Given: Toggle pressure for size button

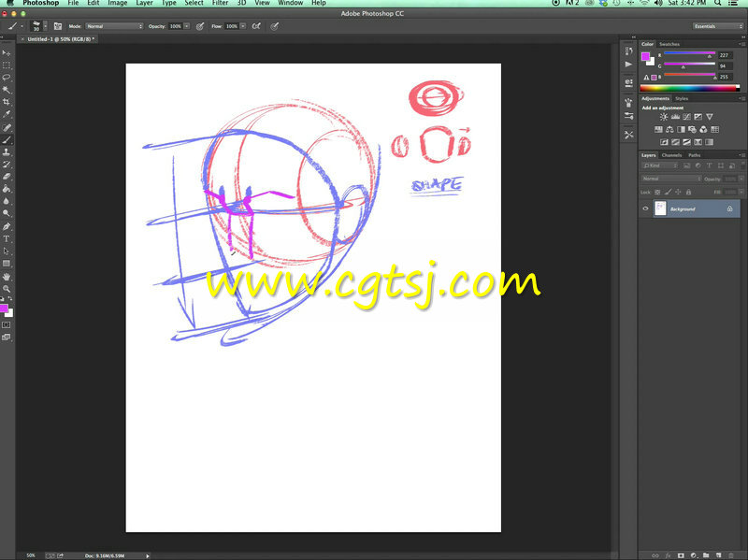Looking at the screenshot, I should [274, 26].
